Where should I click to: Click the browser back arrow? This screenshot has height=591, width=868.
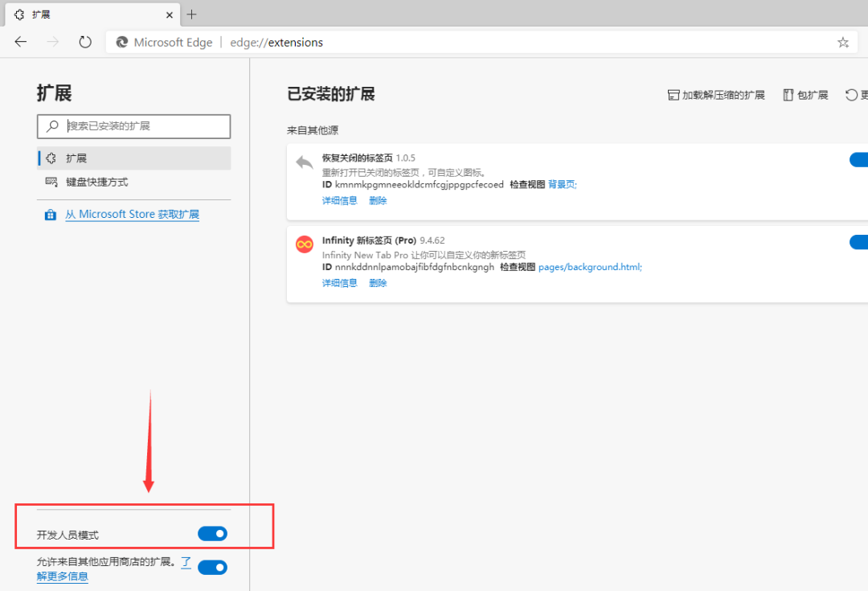[20, 42]
